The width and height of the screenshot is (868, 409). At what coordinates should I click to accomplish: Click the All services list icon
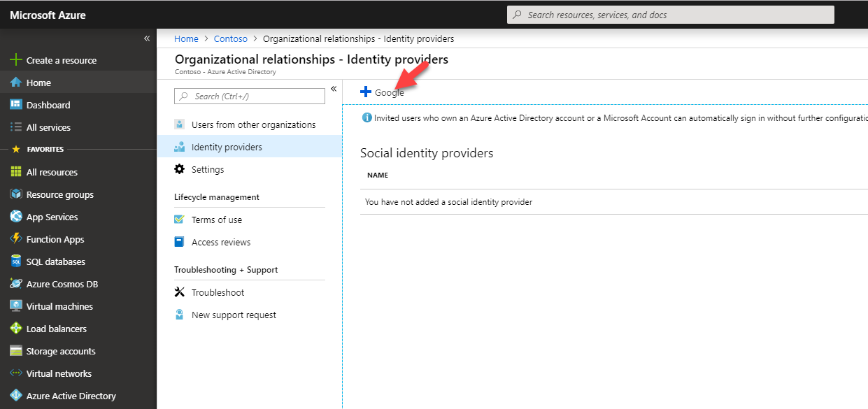point(15,127)
